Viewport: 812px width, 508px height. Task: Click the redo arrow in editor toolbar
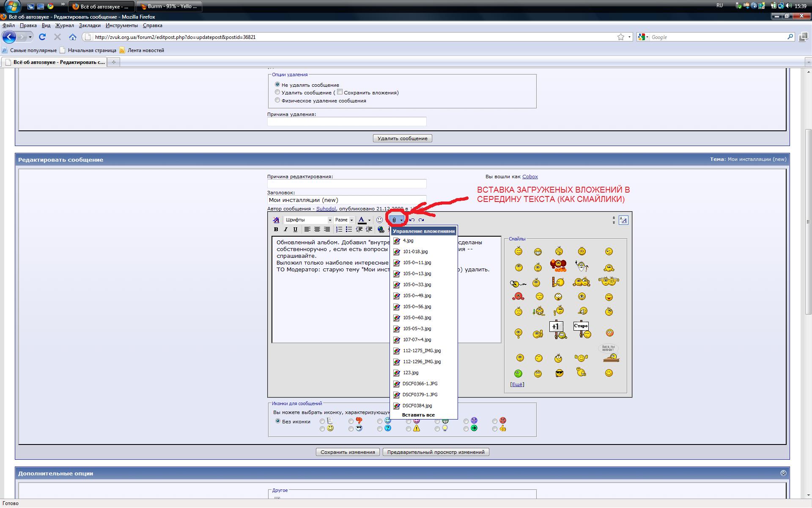tap(421, 220)
